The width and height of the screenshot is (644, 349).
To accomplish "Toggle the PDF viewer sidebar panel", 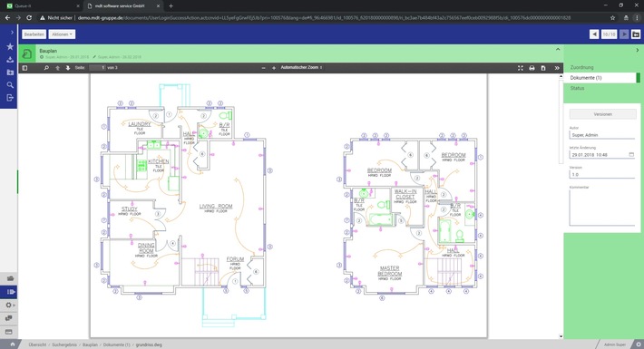I will pos(25,68).
